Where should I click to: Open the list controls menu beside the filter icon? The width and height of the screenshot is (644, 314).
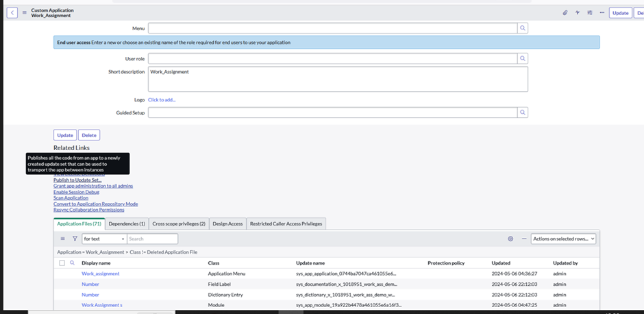coord(63,239)
